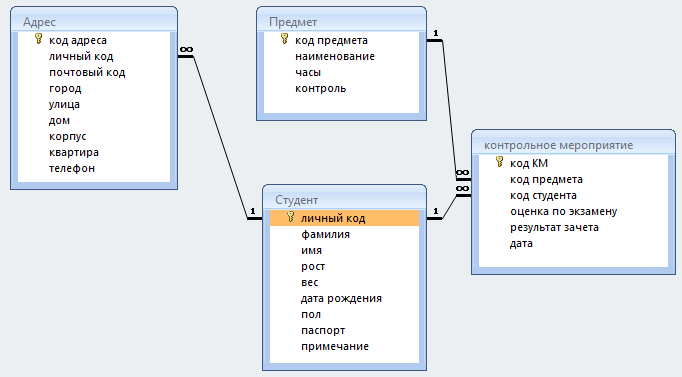This screenshot has width=682, height=377.
Task: Click the primary key icon next to код КМ
Action: pos(499,162)
